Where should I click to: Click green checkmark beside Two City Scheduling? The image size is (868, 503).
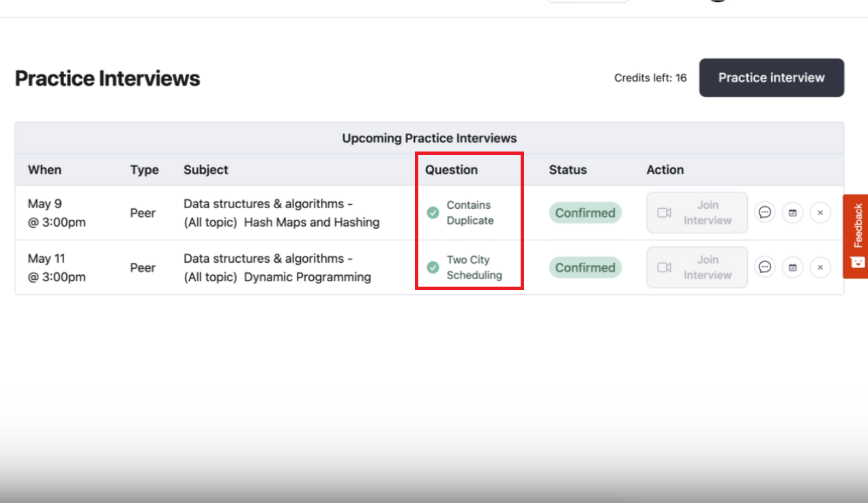point(433,268)
